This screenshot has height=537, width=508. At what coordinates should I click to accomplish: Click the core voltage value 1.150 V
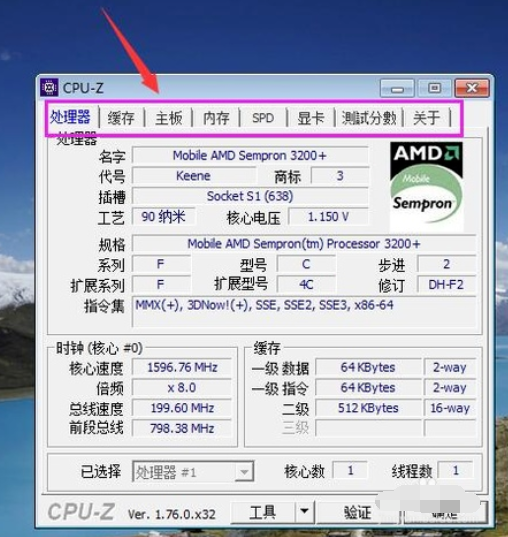pyautogui.click(x=328, y=216)
